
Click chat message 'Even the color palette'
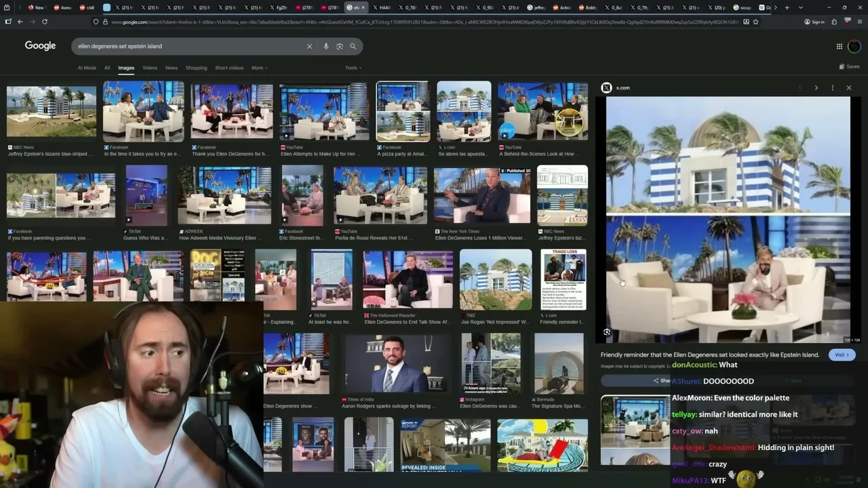(752, 398)
